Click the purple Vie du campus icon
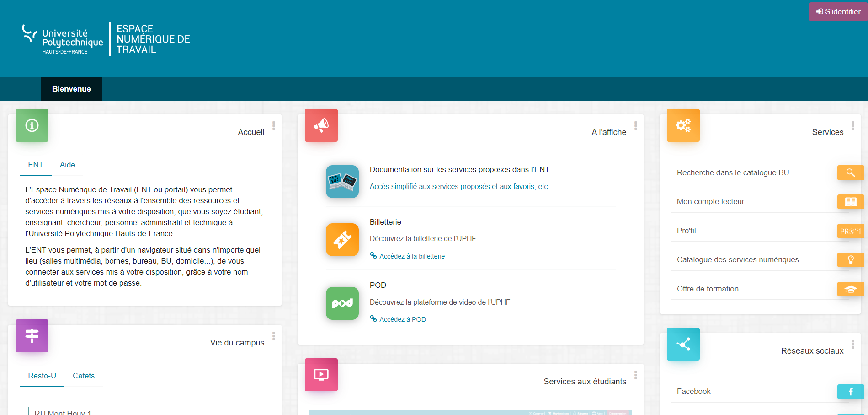The image size is (868, 415). coord(32,335)
